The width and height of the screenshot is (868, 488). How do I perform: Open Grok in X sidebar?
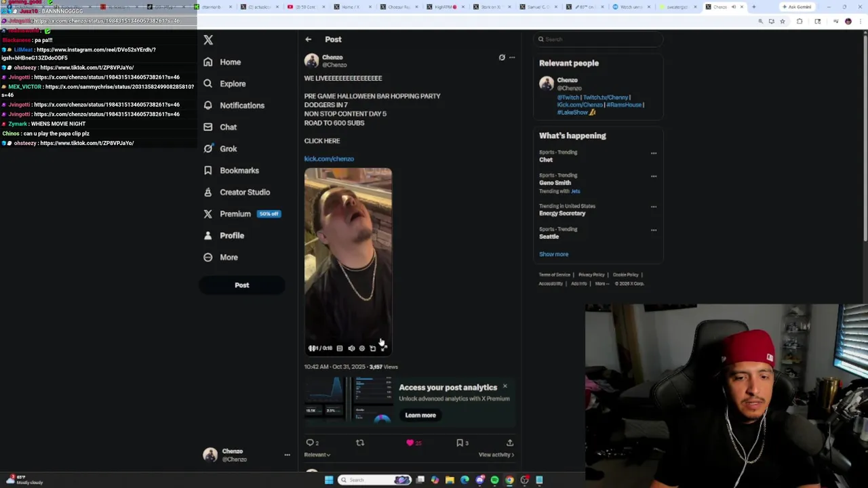(220, 148)
